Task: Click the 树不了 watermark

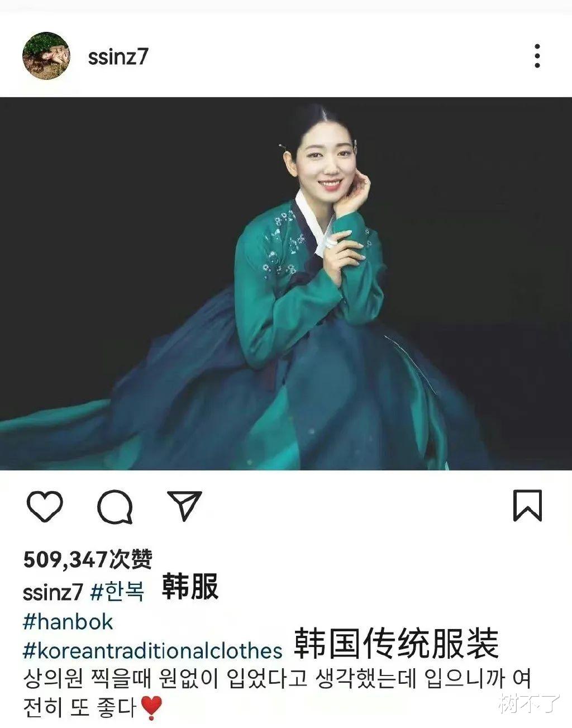Action: coord(529,703)
